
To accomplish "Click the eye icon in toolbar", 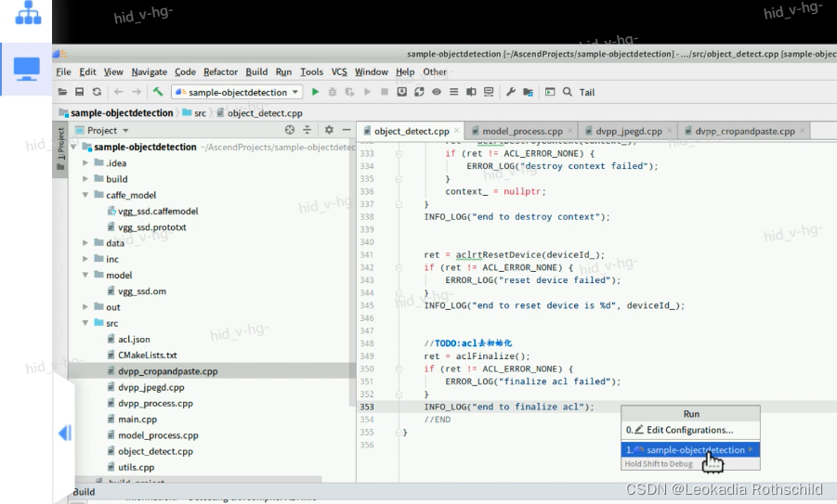I will tap(437, 92).
